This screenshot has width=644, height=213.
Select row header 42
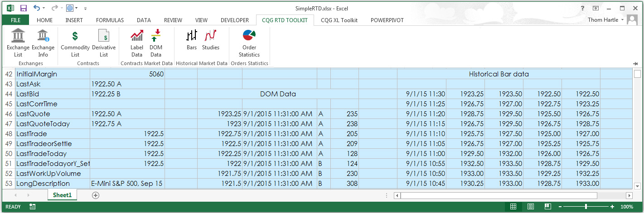8,74
